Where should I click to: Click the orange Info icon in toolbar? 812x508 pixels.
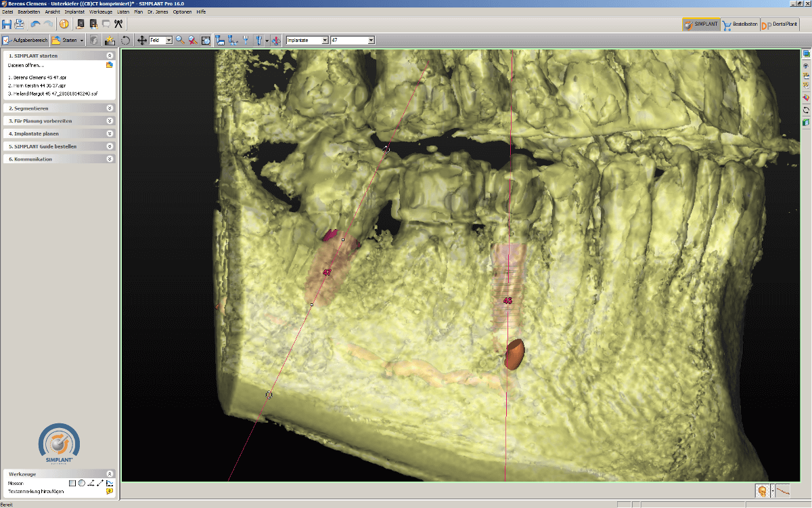pos(64,24)
